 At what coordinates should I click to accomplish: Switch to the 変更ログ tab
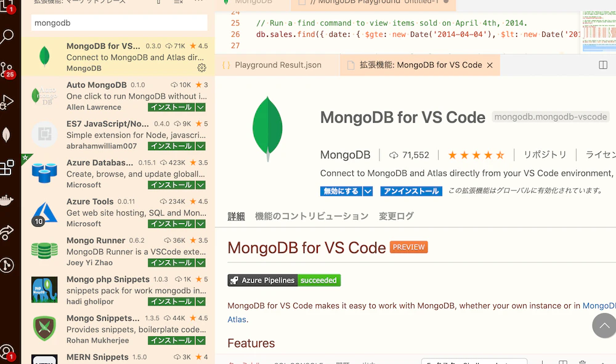pyautogui.click(x=396, y=216)
